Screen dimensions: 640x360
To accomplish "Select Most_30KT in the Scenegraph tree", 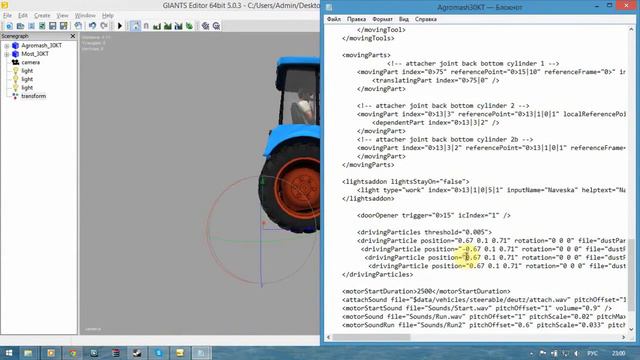I will click(35, 54).
